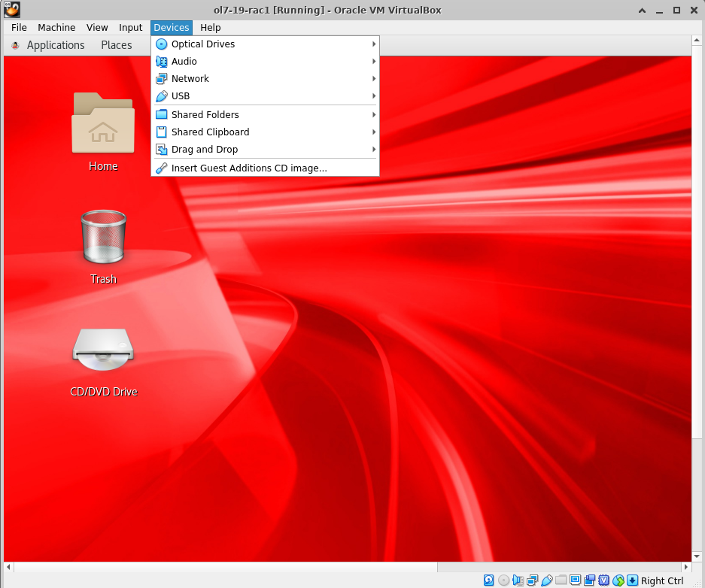Click the optical disk status bar icon
Screen dimensions: 705x588
pyautogui.click(x=503, y=580)
